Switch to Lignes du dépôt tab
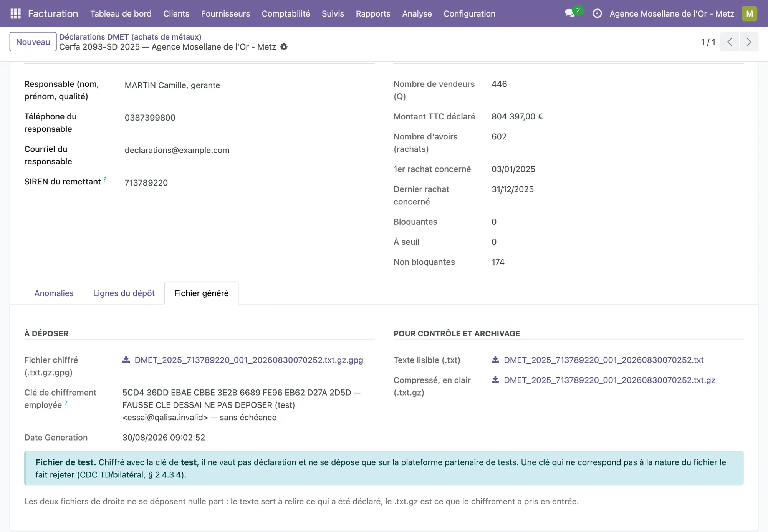This screenshot has height=532, width=768. tap(124, 293)
